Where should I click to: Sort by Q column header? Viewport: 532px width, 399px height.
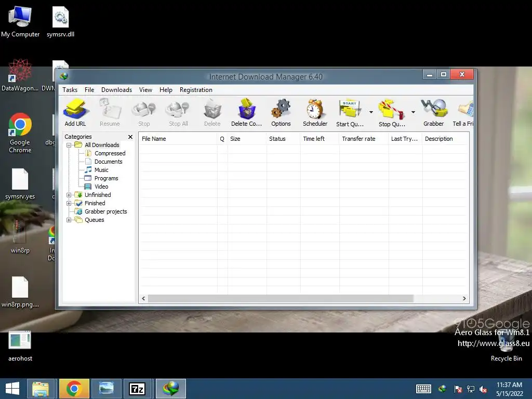pos(222,139)
